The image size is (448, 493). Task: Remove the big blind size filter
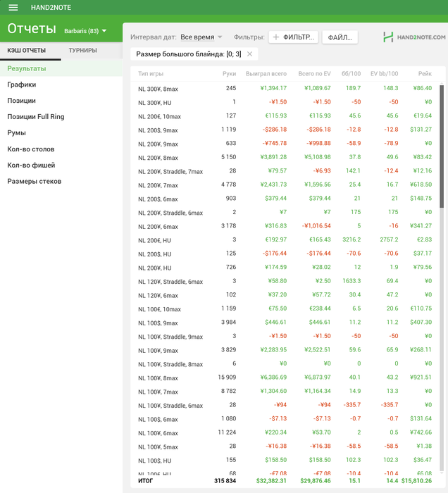point(249,54)
